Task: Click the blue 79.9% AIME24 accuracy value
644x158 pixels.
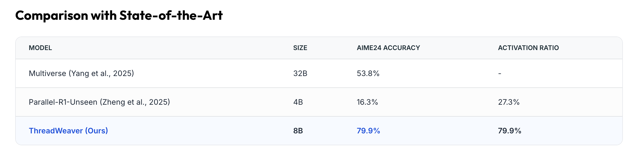Action: (x=368, y=131)
